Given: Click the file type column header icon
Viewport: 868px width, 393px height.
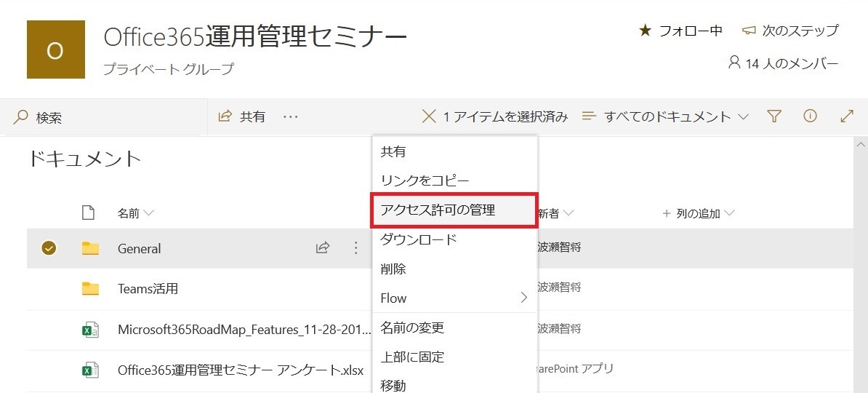Looking at the screenshot, I should pos(88,213).
